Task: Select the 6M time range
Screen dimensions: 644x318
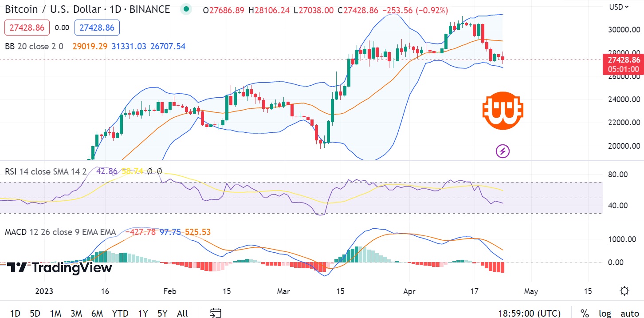Action: 97,313
